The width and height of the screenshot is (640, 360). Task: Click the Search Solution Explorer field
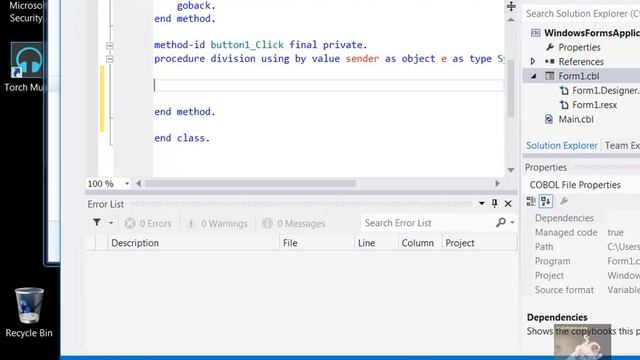click(582, 14)
